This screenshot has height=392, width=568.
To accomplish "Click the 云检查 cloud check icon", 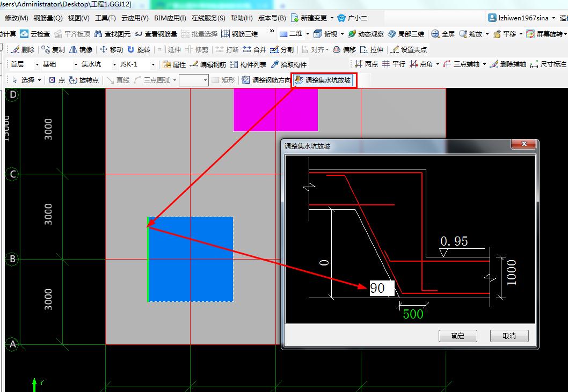I will (24, 34).
